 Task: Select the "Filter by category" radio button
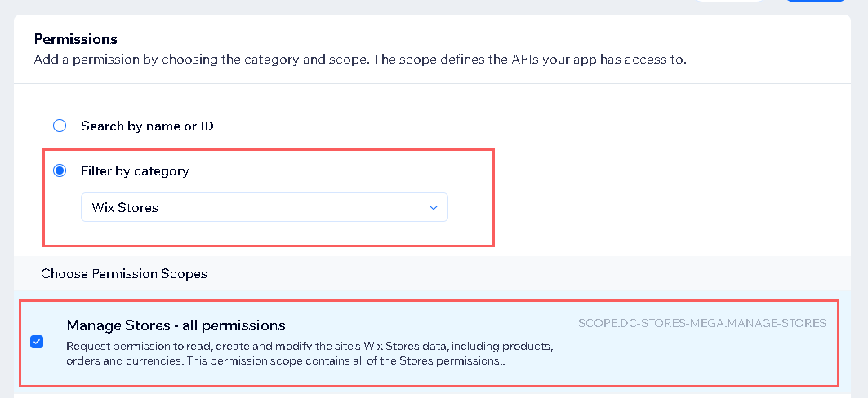coord(60,171)
